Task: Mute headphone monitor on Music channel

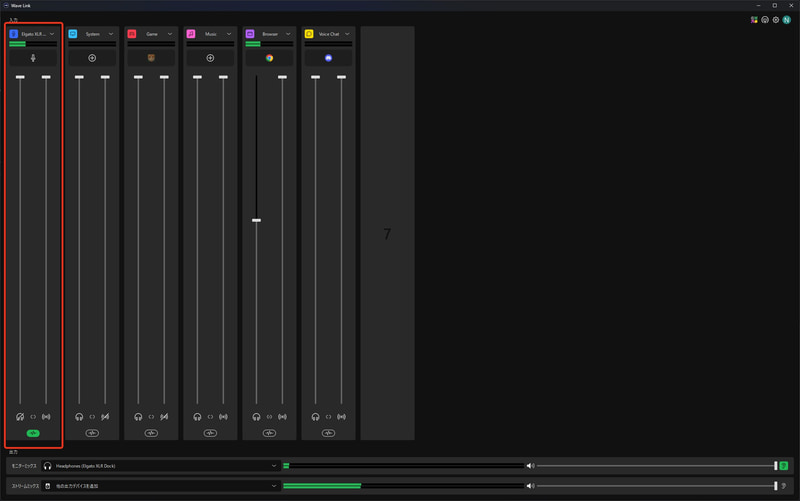Action: pos(197,417)
